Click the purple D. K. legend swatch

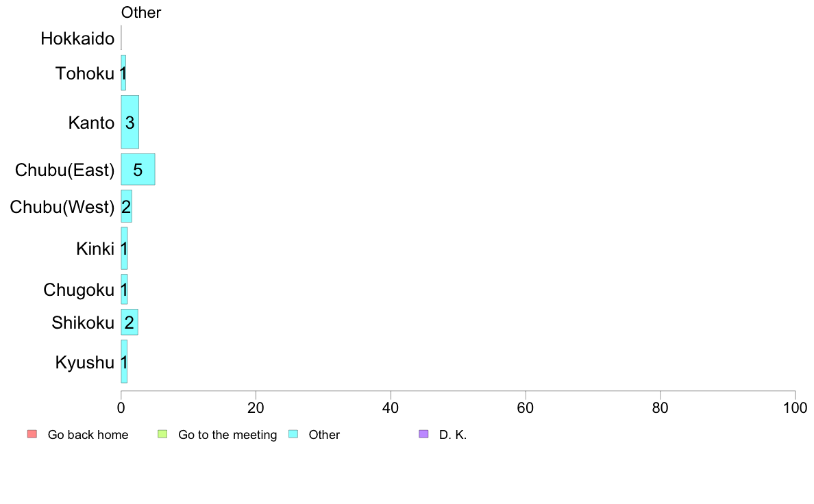(423, 434)
